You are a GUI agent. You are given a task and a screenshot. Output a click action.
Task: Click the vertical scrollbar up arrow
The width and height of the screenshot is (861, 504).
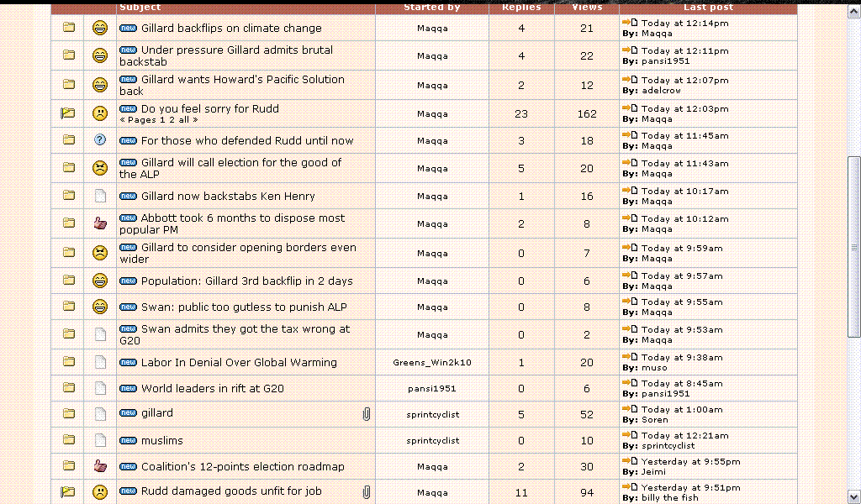[852, 12]
